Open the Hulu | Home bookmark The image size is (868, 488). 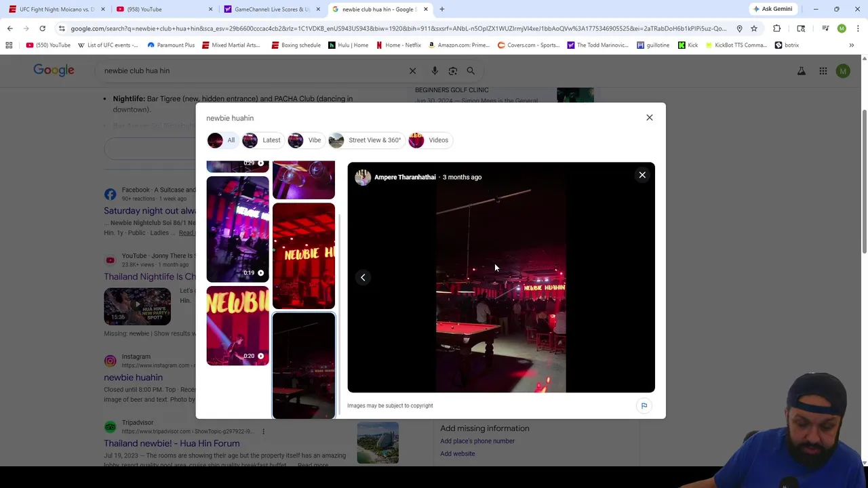[x=348, y=45]
